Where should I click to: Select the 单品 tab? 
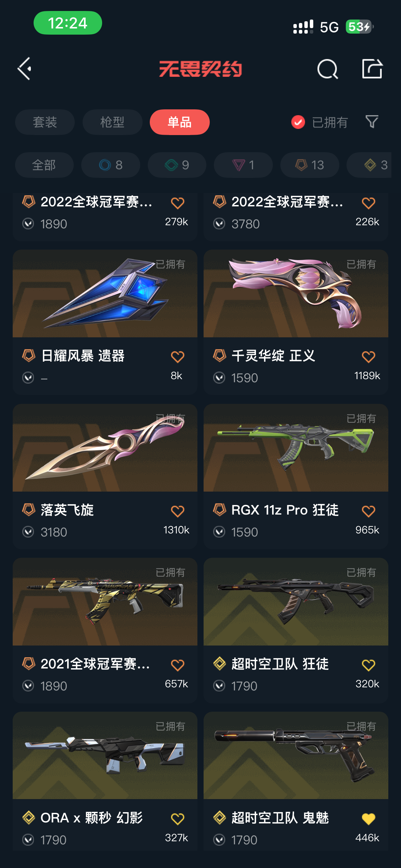(180, 122)
